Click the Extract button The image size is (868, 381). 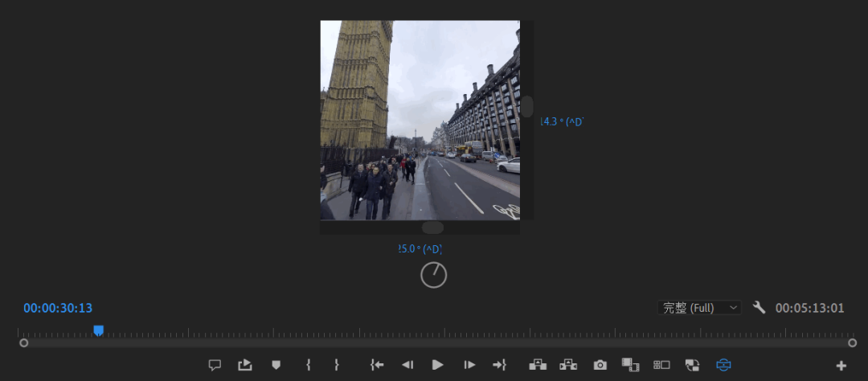pyautogui.click(x=568, y=365)
